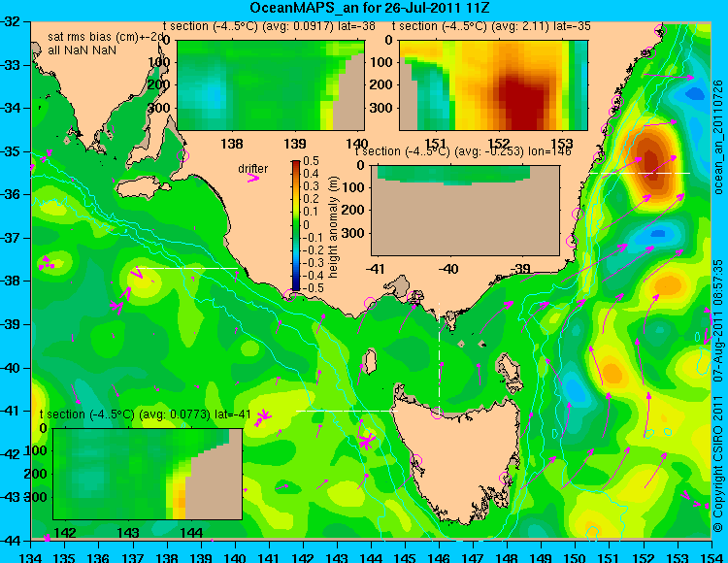This screenshot has width=728, height=563.
Task: Click the t section lat=-41 inset title
Action: (x=146, y=414)
